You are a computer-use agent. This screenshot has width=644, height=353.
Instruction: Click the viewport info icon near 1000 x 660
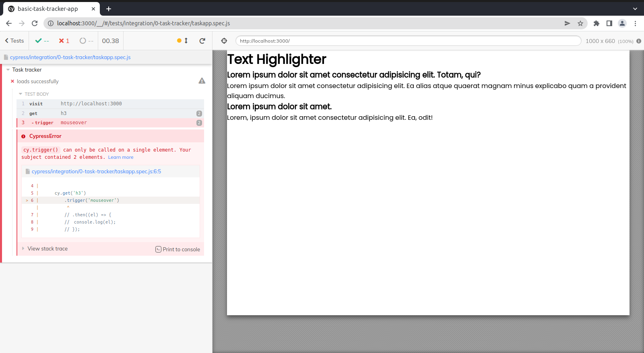click(x=639, y=41)
